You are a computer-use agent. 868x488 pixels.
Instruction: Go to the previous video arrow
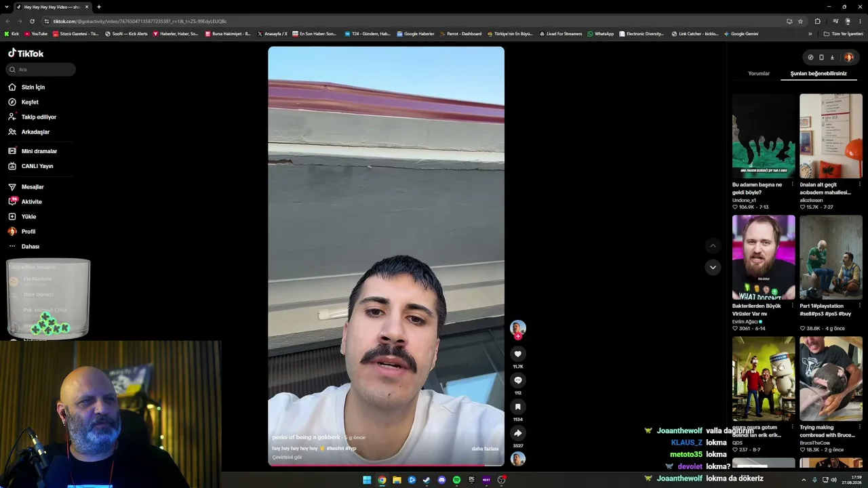click(713, 245)
